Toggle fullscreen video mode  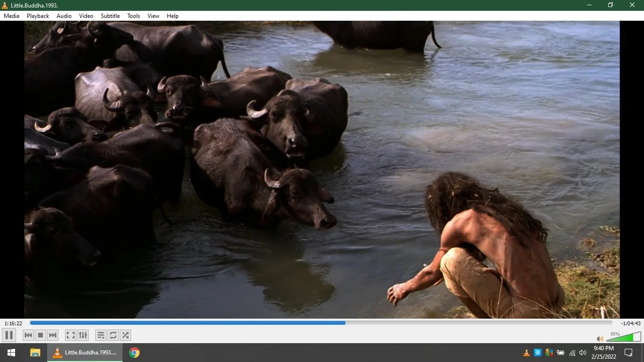pos(70,335)
